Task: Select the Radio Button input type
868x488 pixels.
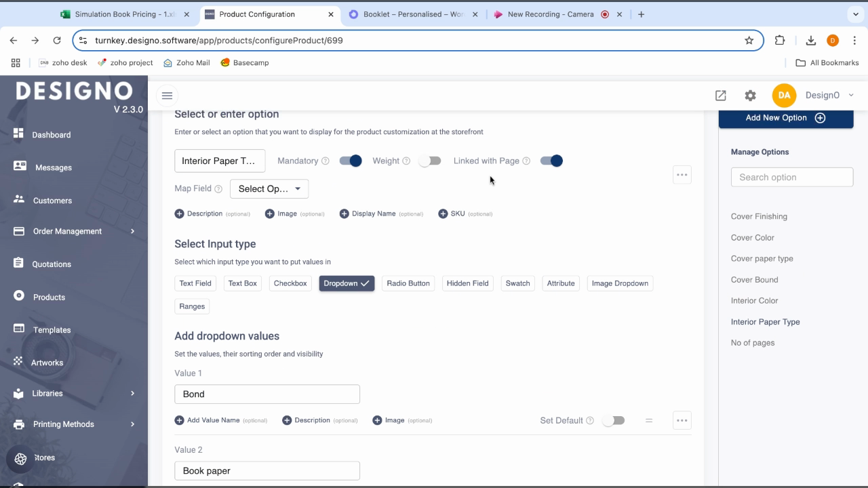Action: [x=408, y=283]
